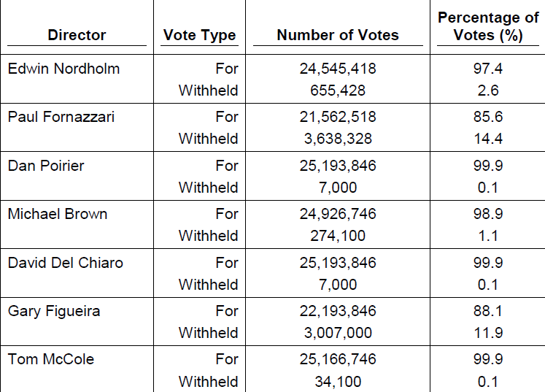This screenshot has height=392, width=545.
Task: Click the Director column header
Action: (77, 35)
